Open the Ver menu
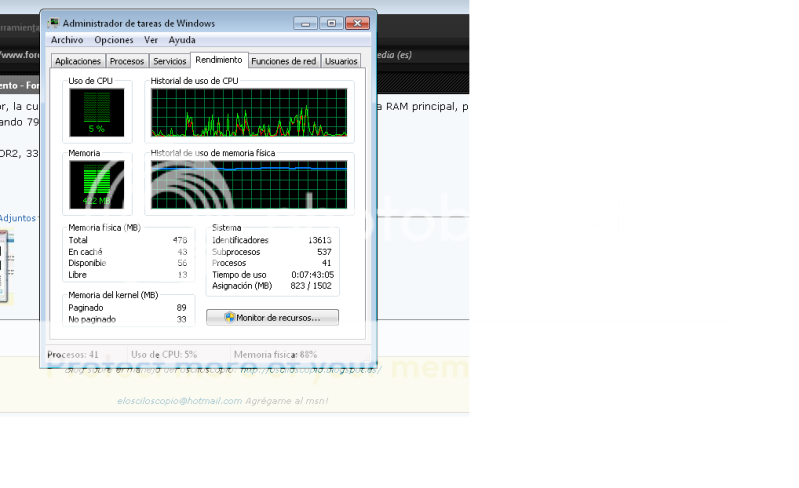799x488 pixels. pyautogui.click(x=151, y=40)
